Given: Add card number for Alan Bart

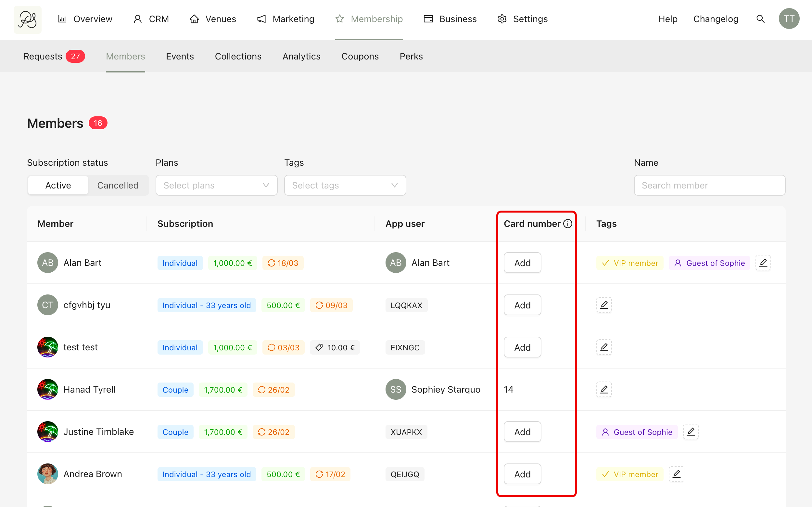Looking at the screenshot, I should (522, 263).
